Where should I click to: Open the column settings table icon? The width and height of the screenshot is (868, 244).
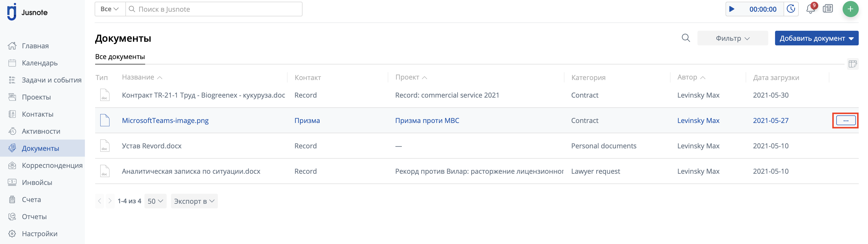(853, 64)
